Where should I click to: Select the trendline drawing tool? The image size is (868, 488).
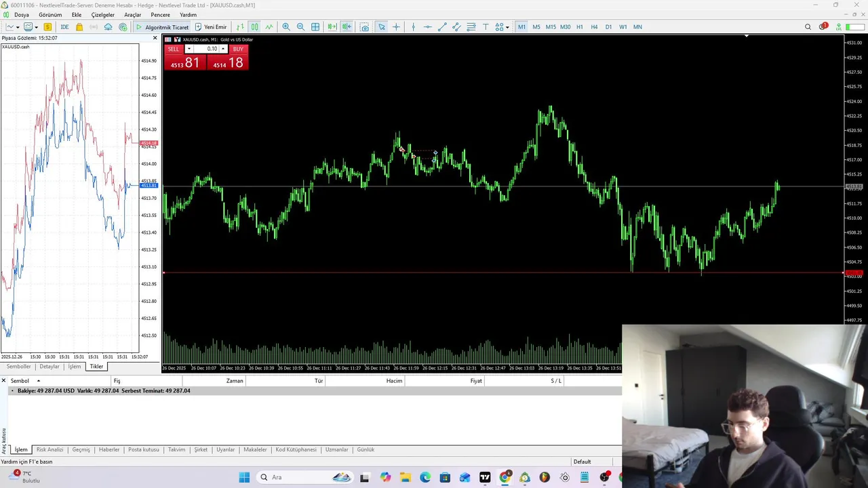(442, 27)
